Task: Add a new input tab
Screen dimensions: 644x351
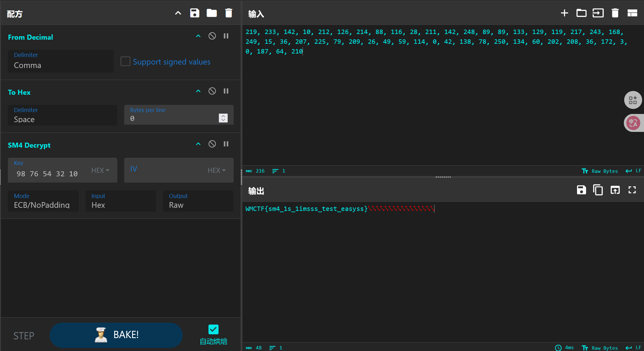Action: [564, 13]
